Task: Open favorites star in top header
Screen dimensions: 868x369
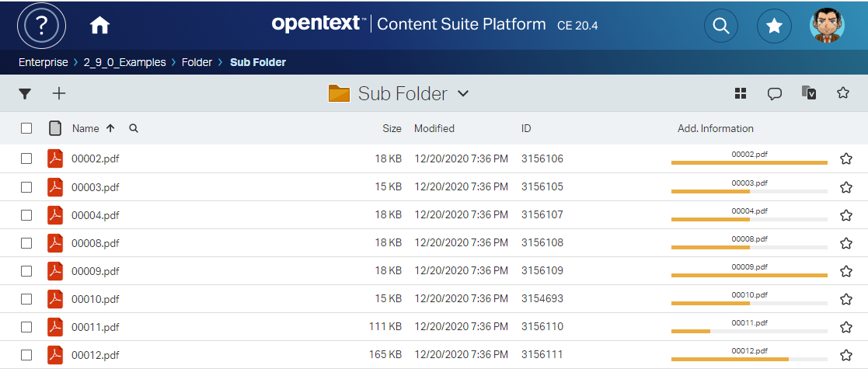Action: point(774,26)
